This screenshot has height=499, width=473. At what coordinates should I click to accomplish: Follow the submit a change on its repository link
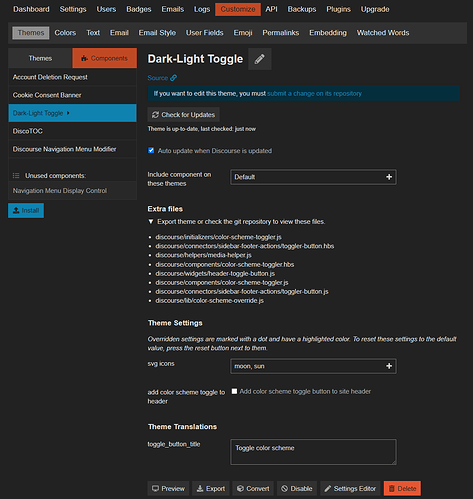pos(314,94)
